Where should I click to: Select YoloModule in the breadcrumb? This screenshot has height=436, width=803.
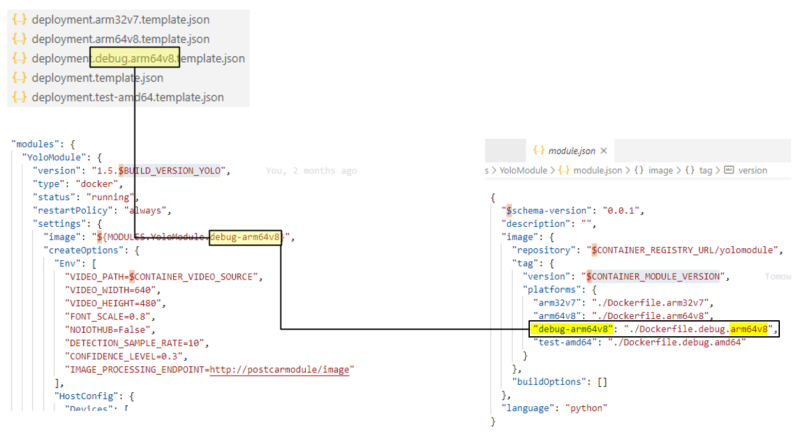coord(523,171)
